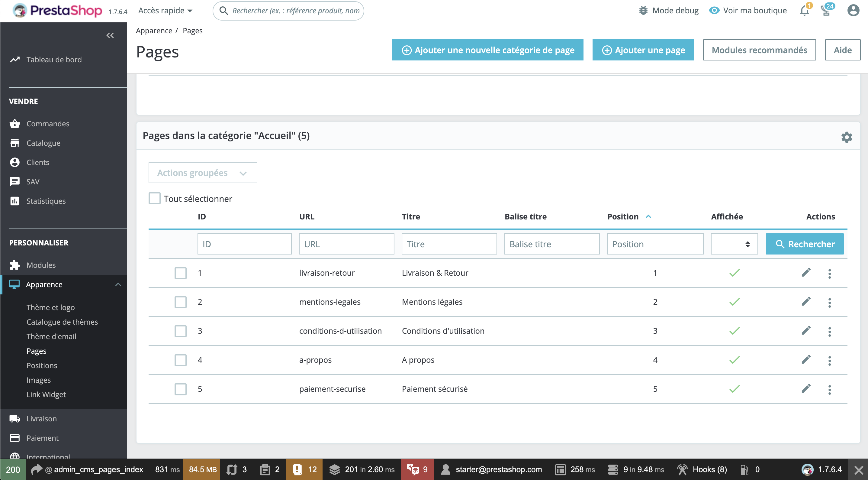
Task: Open Positions submenu item
Action: point(42,365)
